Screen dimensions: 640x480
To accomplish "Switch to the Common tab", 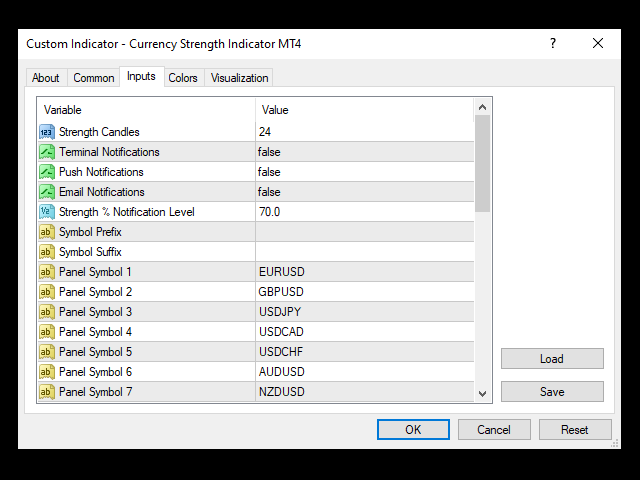I will 93,78.
